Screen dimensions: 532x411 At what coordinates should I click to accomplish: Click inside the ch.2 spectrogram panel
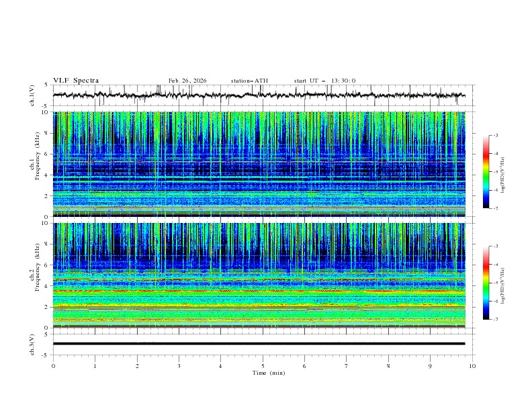(x=259, y=275)
